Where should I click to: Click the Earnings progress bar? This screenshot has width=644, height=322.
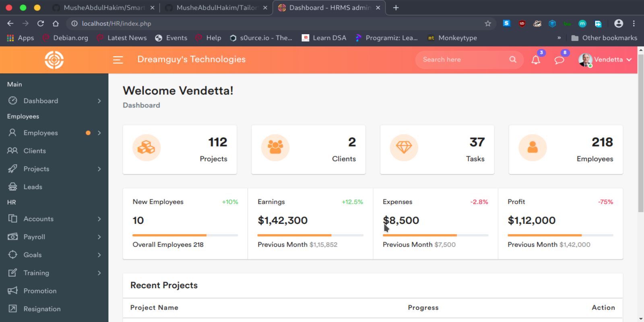point(310,235)
